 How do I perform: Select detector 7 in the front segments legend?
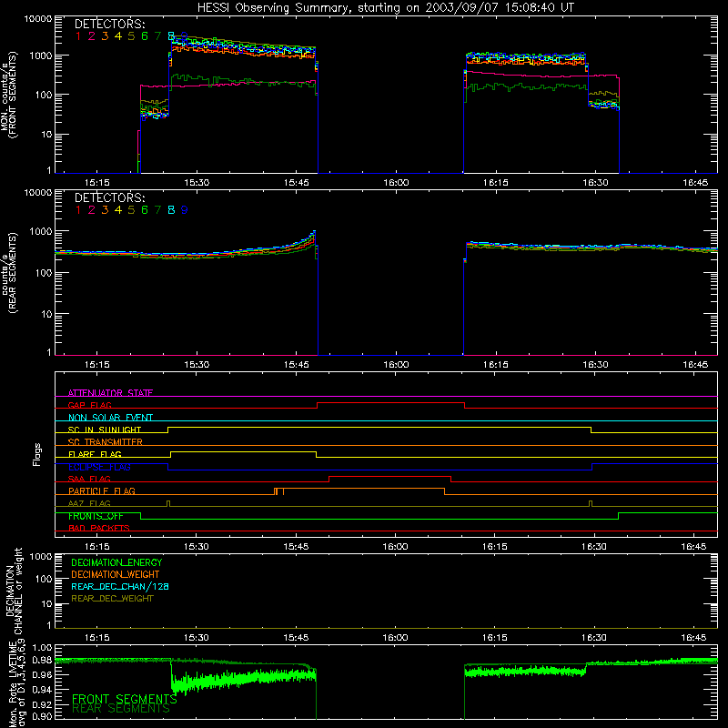tap(157, 36)
